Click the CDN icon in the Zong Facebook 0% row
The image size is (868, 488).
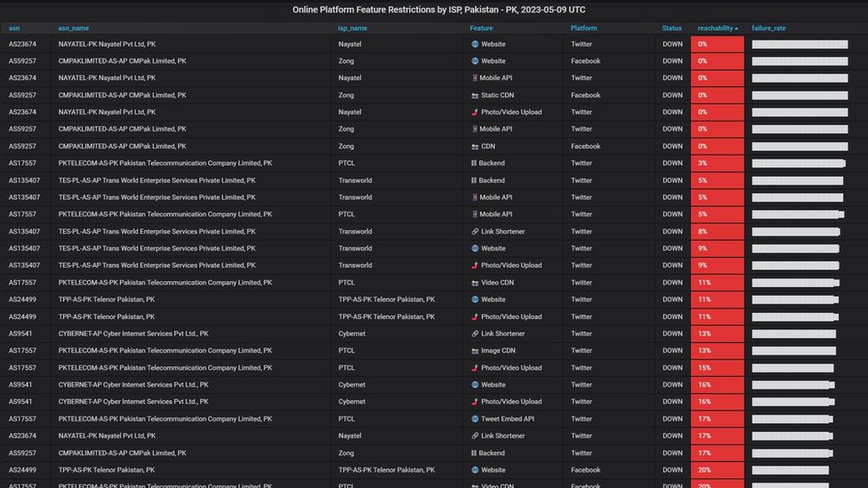(474, 147)
